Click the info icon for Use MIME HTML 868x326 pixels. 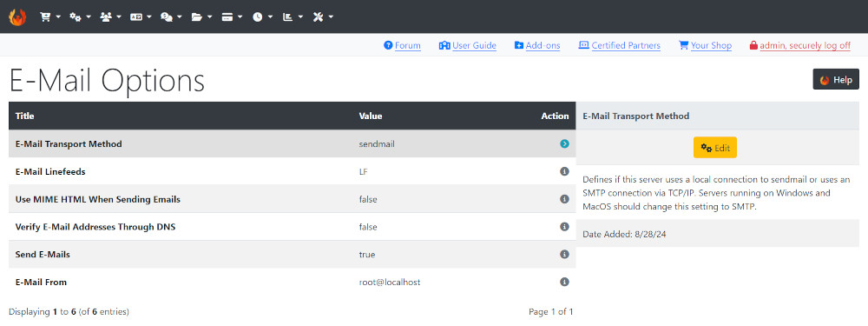click(564, 199)
